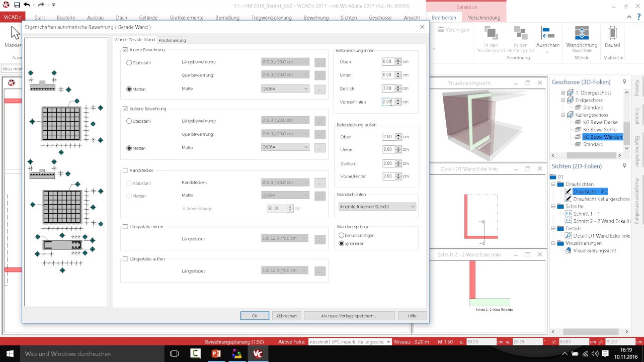Click the Bauteil Maßkette icon
Viewport: 644px width, 362px height.
tap(612, 33)
